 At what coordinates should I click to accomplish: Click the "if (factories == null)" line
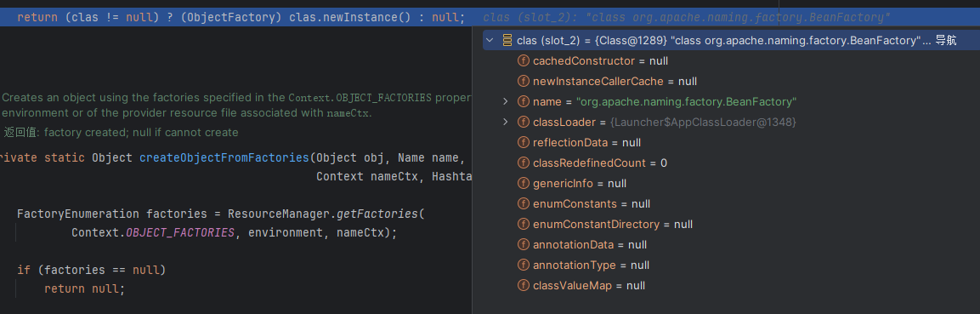click(91, 271)
